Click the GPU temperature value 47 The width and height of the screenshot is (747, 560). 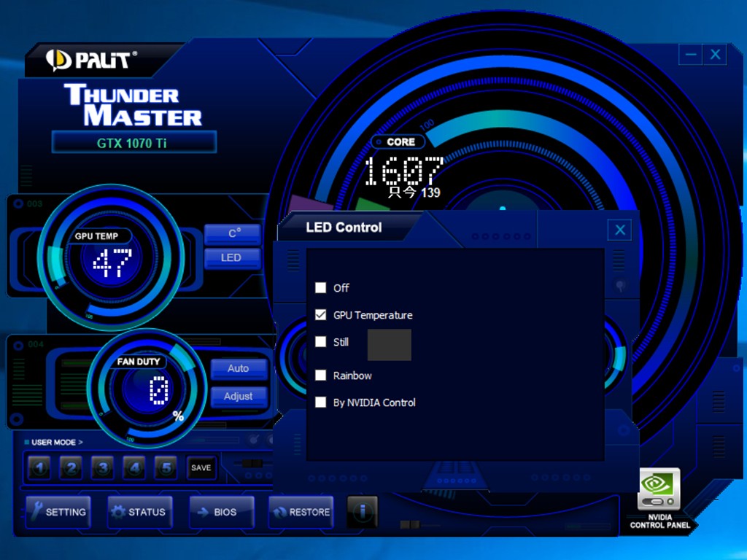[x=112, y=262]
